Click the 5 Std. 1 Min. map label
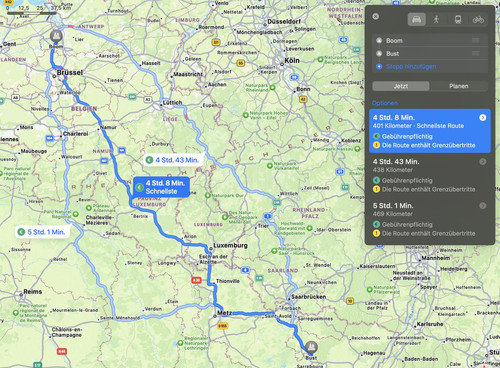500x368 pixels. click(x=43, y=232)
